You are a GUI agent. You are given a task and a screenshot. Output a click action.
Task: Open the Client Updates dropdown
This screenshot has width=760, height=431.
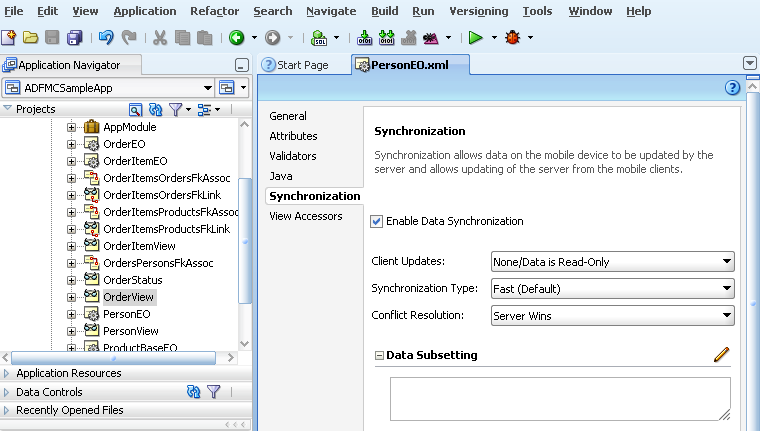[613, 262]
